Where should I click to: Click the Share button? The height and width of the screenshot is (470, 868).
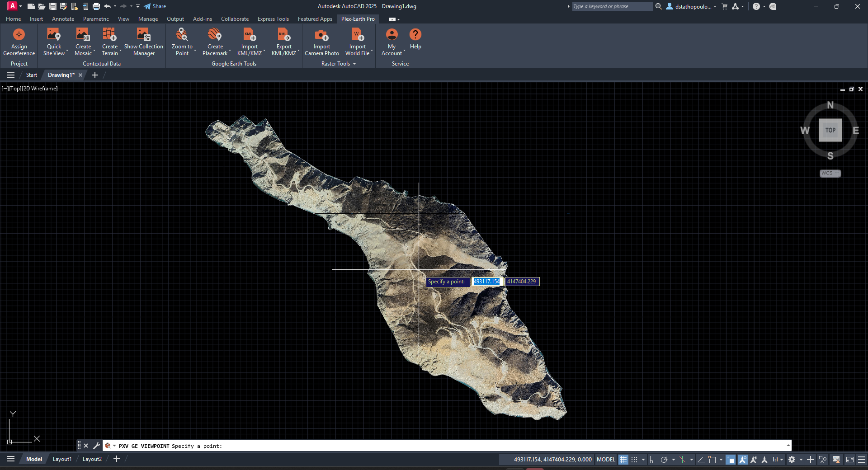click(x=155, y=6)
